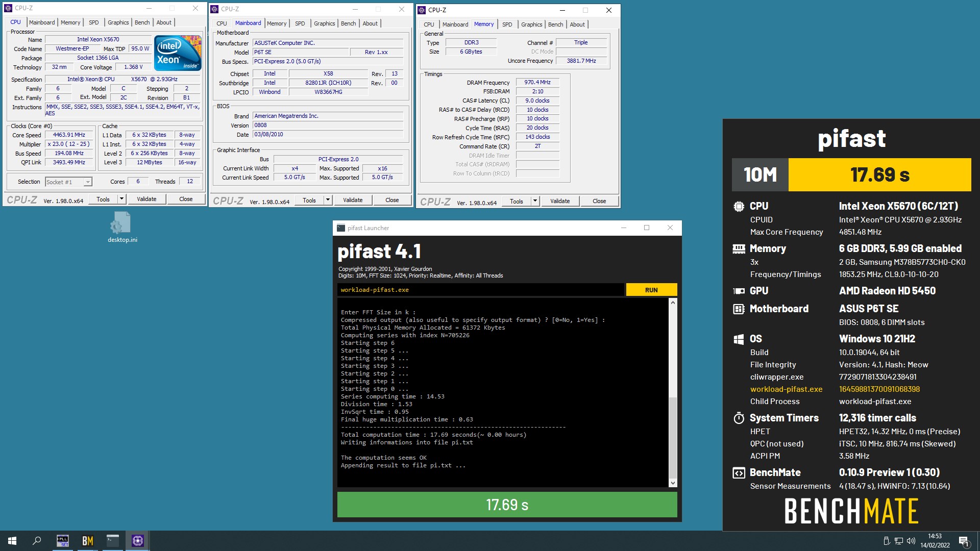
Task: Open taskbar Search magnifier
Action: [37, 541]
